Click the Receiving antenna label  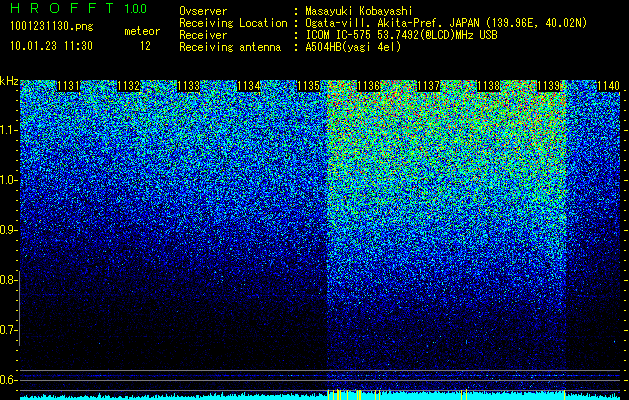tap(230, 47)
